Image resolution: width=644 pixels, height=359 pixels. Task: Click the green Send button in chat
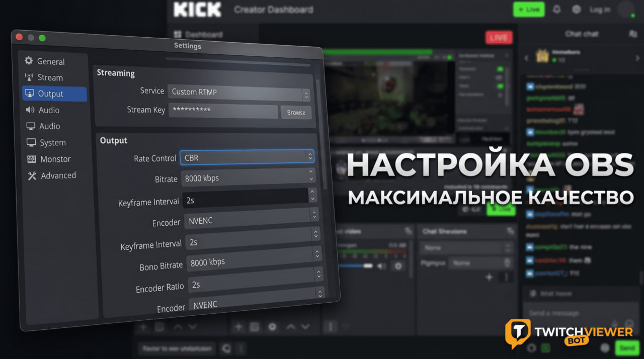coord(627,348)
